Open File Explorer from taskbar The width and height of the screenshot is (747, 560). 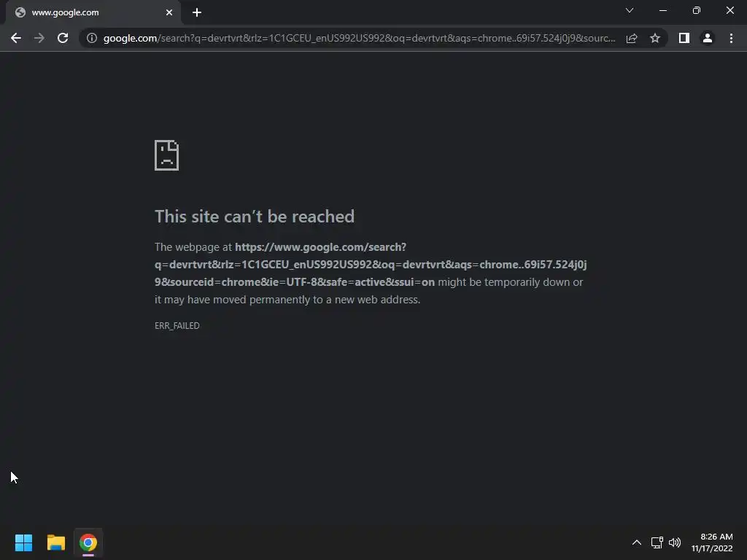(x=55, y=542)
